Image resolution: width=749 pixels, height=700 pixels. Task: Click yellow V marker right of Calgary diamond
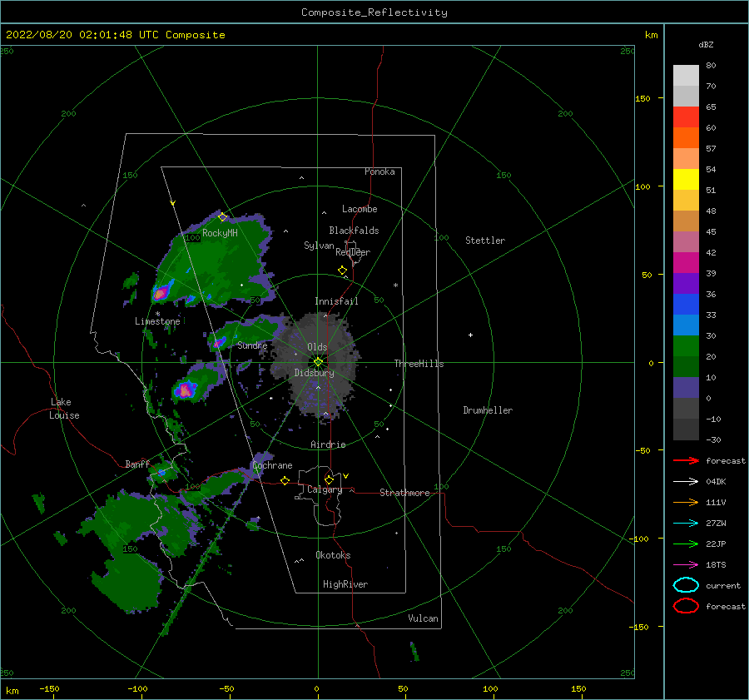pos(346,476)
